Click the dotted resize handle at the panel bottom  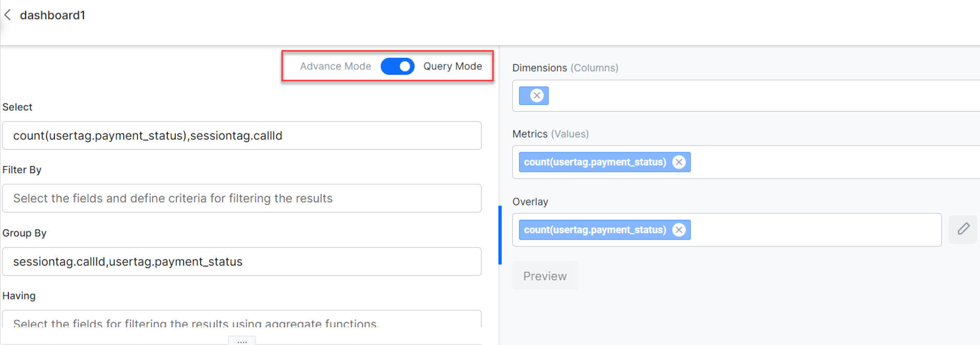pos(242,341)
